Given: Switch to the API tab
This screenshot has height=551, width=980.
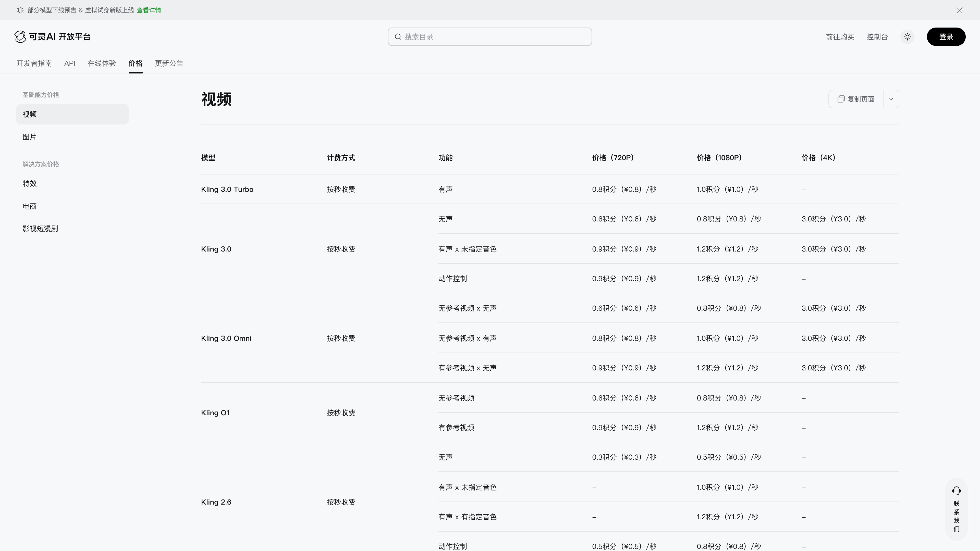Looking at the screenshot, I should 70,64.
